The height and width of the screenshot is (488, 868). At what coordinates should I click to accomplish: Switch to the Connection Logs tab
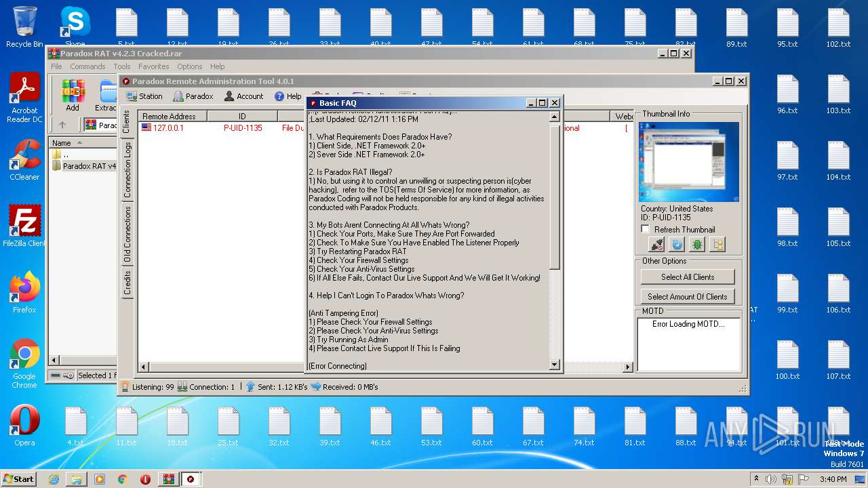click(x=126, y=169)
